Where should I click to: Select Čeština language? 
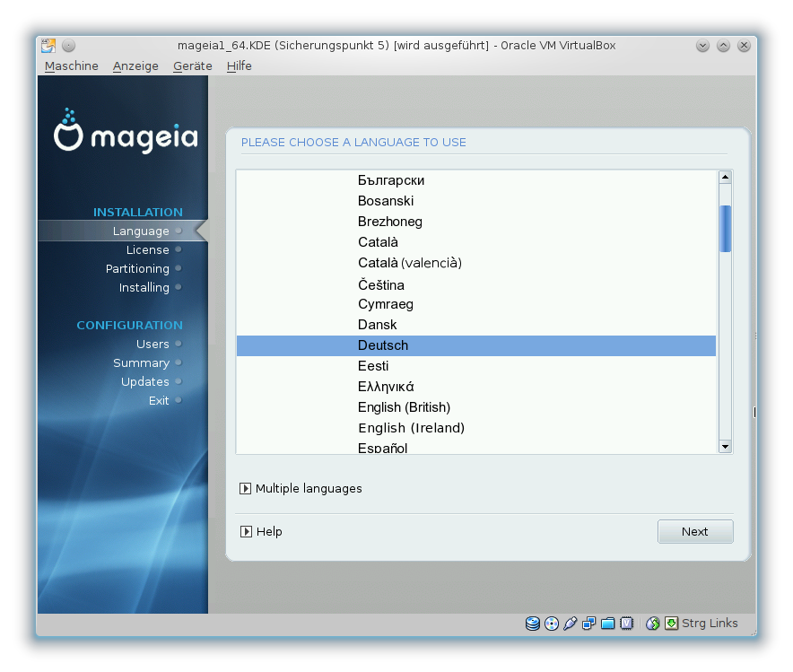tap(476, 284)
